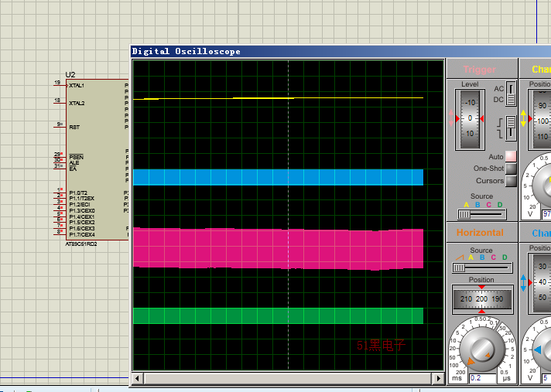Click the P1.2/ECI pin label
The image size is (551, 392).
pyautogui.click(x=80, y=205)
